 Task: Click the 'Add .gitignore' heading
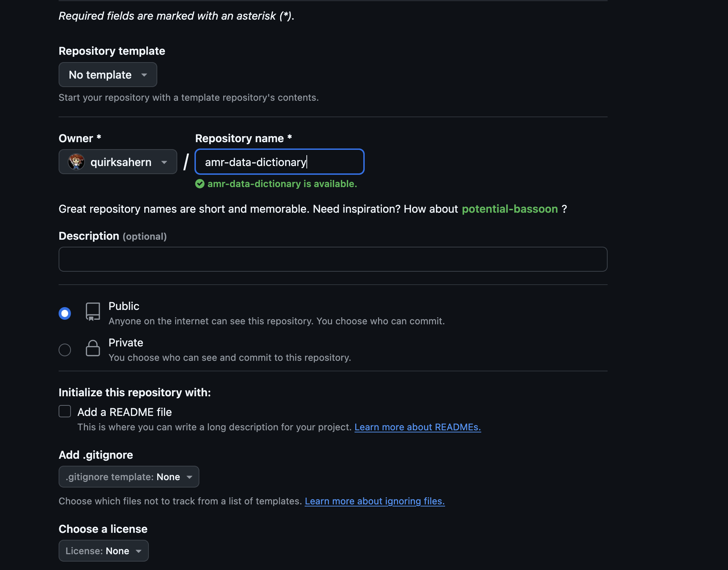click(96, 455)
